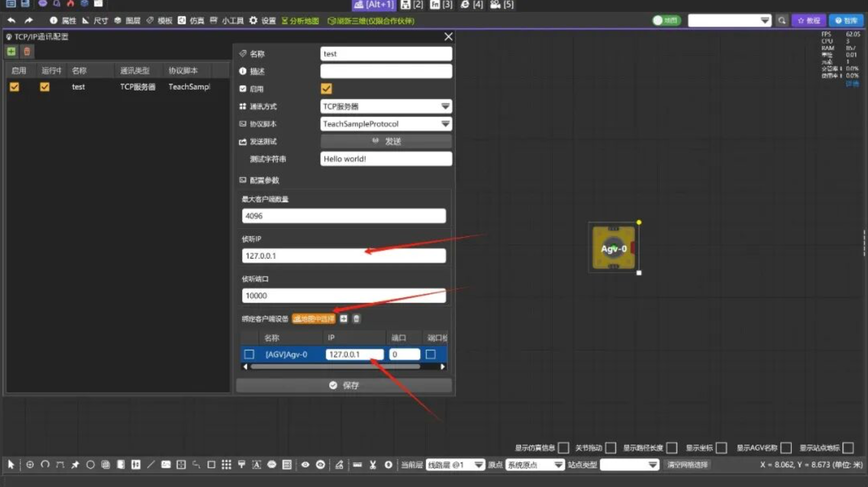Screen dimensions: 868x487
Task: Open the 站点类型 station type dropdown
Action: coord(629,465)
